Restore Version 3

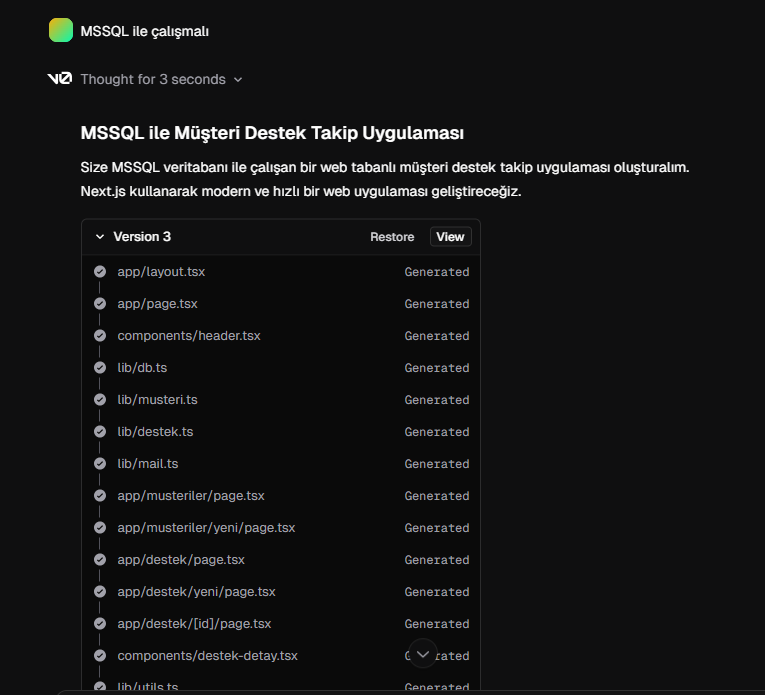[392, 237]
